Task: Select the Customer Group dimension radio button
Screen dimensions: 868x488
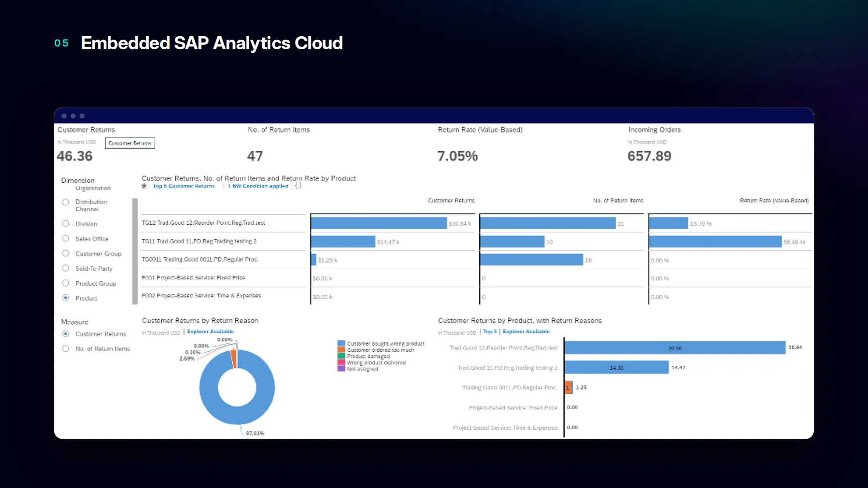Action: point(65,254)
